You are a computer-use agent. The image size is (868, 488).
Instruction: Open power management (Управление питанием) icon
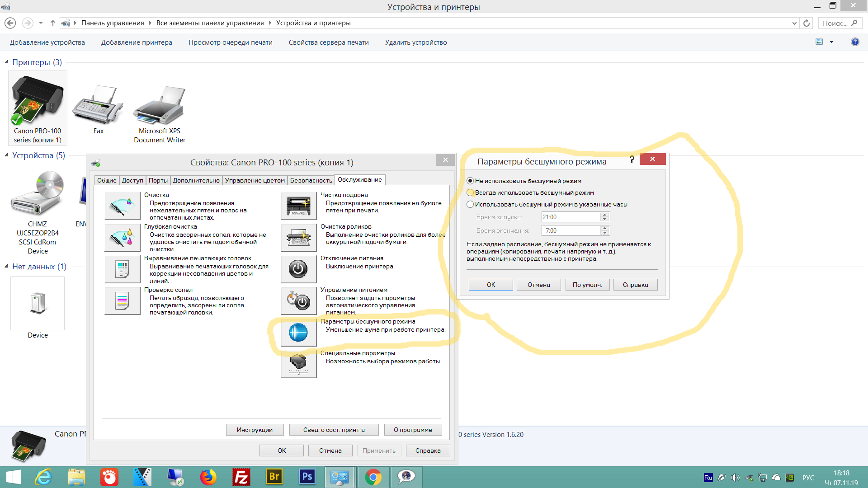coord(299,301)
